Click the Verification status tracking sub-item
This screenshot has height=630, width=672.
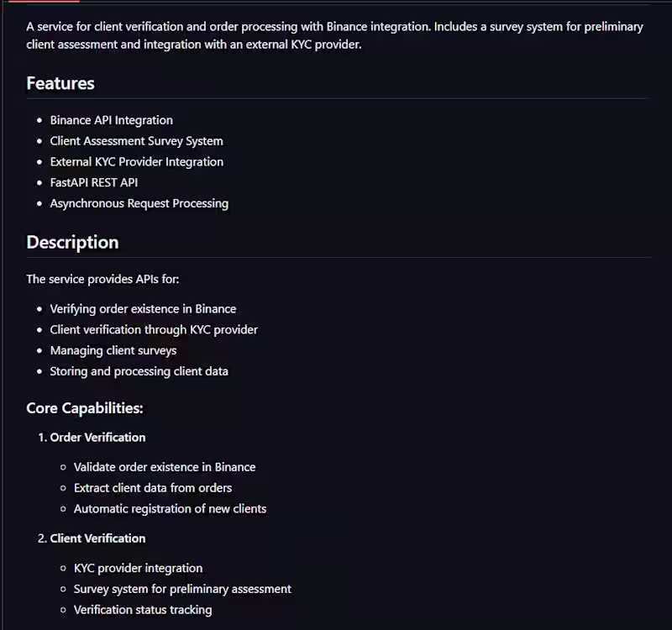tap(143, 610)
